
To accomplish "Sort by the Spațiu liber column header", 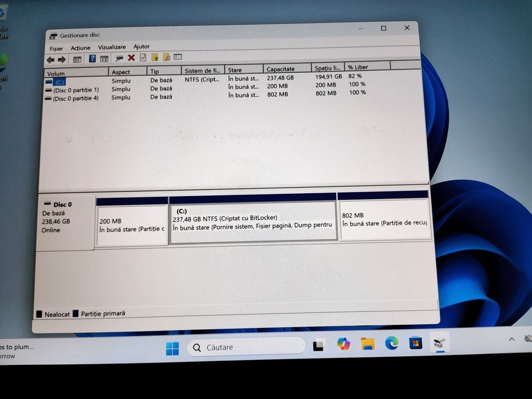I will (328, 67).
